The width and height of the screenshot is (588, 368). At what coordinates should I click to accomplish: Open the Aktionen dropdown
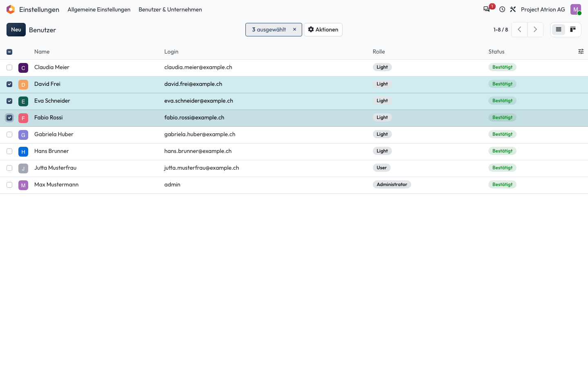tap(323, 29)
